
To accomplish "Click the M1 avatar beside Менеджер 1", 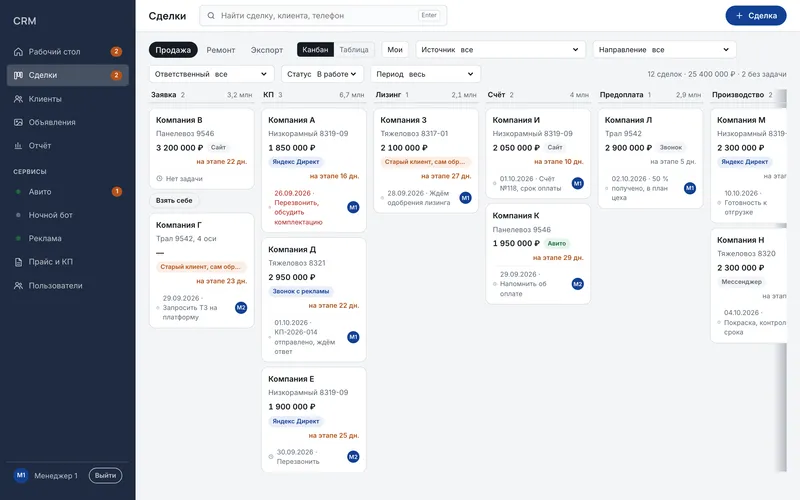I will click(21, 475).
